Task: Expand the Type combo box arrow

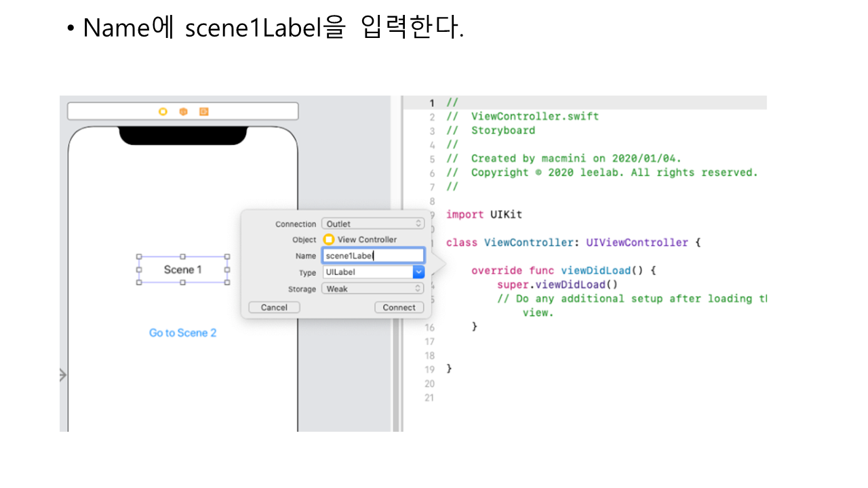Action: [418, 272]
